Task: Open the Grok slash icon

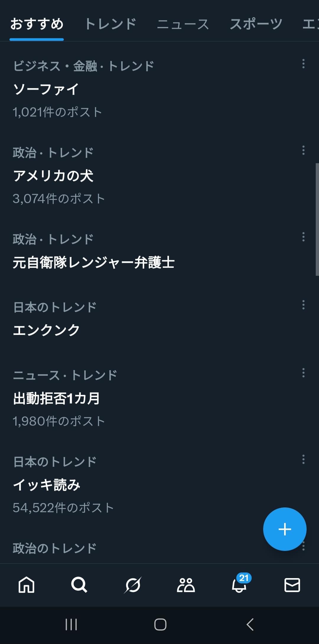Action: tap(133, 585)
